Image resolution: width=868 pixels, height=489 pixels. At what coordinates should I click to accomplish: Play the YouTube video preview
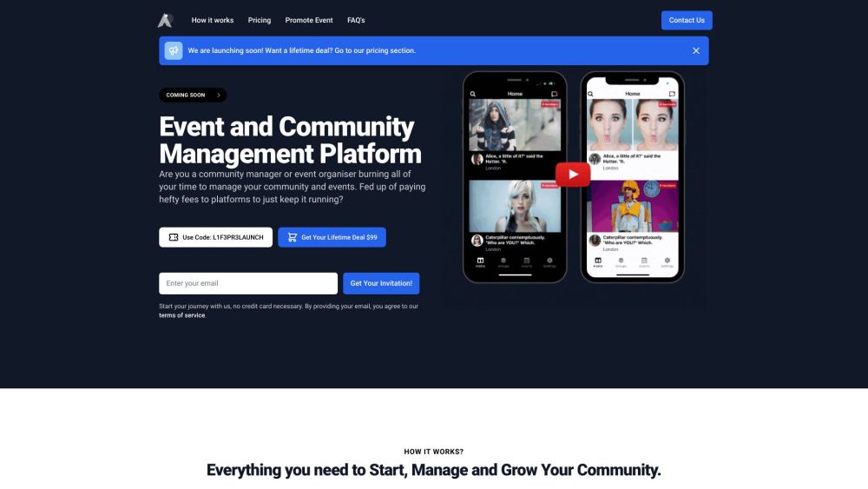point(573,175)
